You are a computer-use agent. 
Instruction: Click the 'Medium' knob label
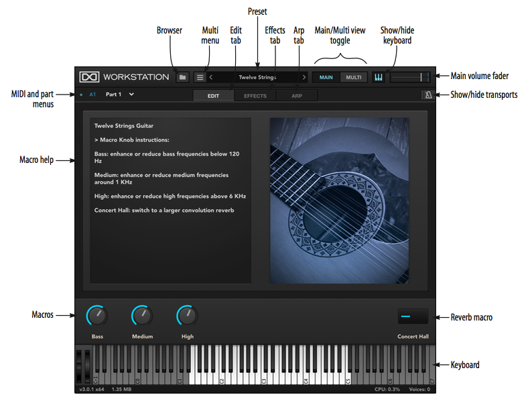143,337
